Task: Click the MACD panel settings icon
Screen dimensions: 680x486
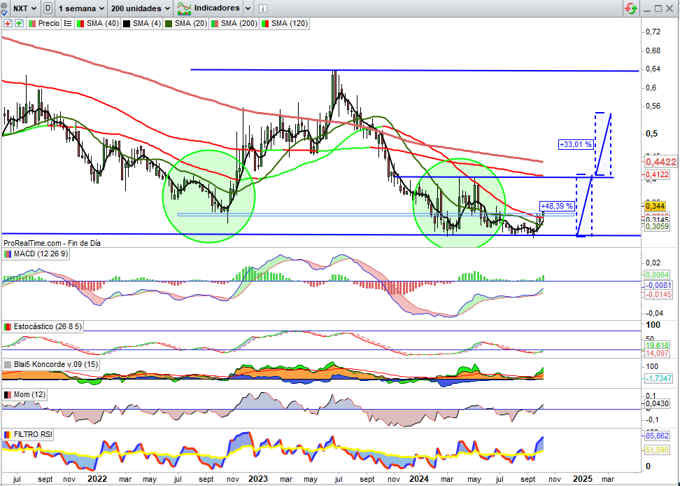Action: point(7,254)
